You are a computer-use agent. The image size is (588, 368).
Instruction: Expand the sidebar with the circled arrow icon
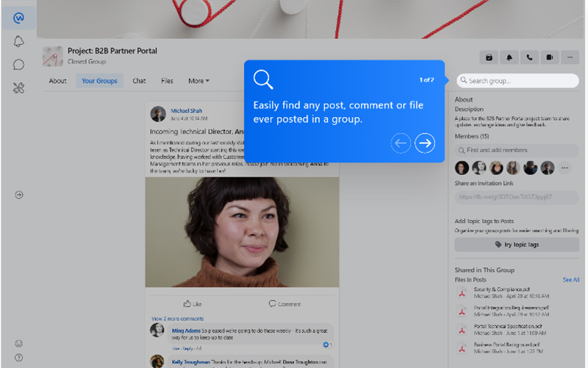click(x=19, y=194)
